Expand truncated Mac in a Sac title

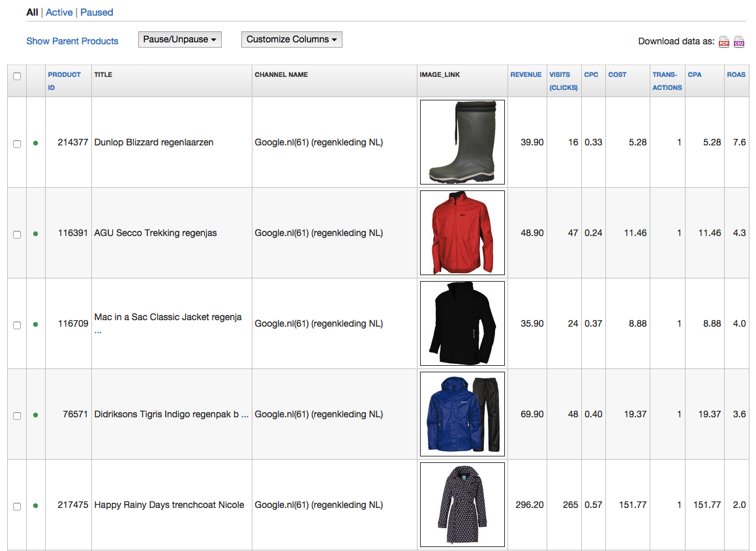point(98,331)
